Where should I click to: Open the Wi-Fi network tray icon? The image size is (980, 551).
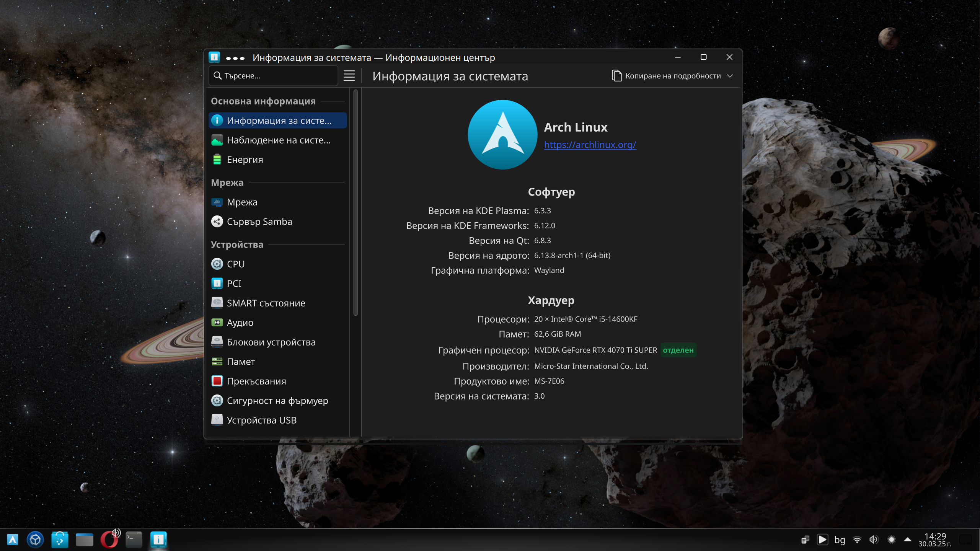(857, 540)
